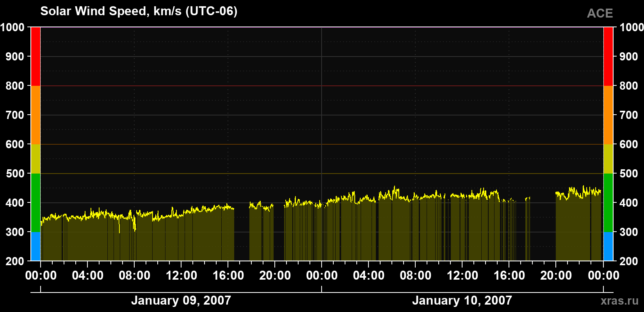Select the "300" label on the left axis
Screen dimensions: 644x312
[x=15, y=232]
